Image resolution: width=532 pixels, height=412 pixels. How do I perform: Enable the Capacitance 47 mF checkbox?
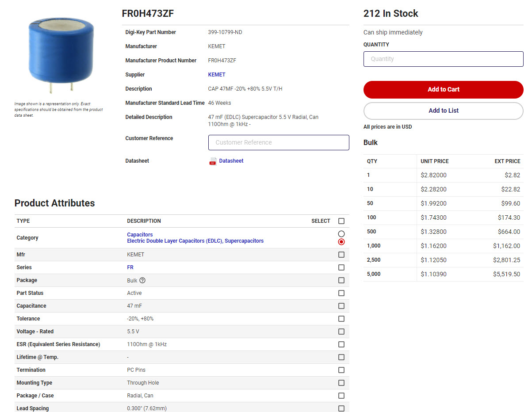[341, 306]
